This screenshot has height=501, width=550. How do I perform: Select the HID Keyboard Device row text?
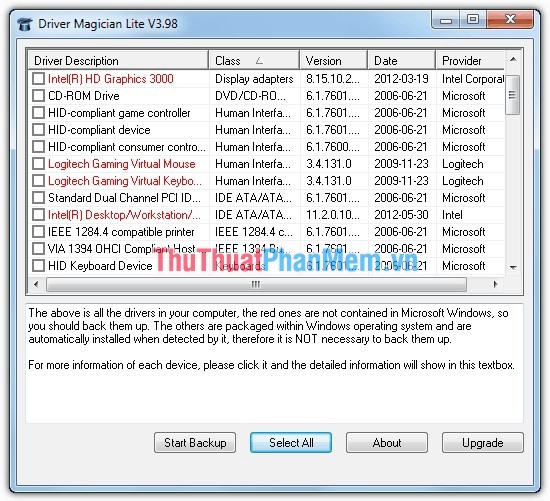click(x=100, y=266)
